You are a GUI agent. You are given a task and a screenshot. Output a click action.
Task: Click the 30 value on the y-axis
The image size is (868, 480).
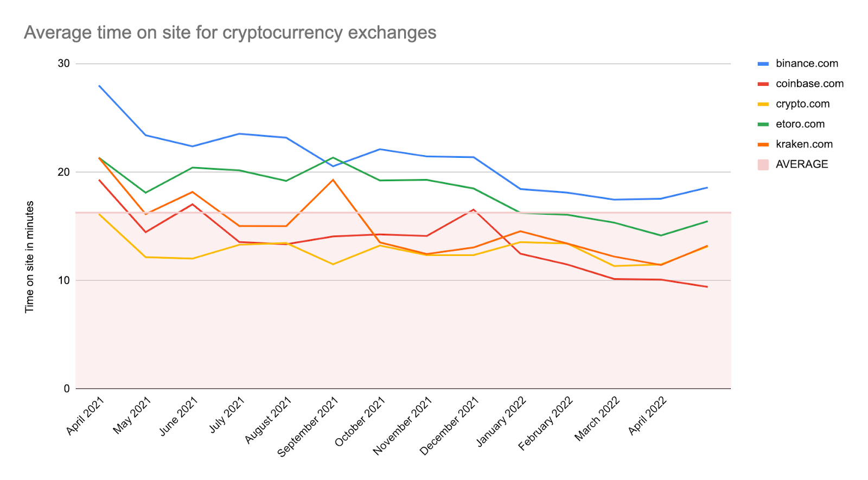pyautogui.click(x=64, y=63)
